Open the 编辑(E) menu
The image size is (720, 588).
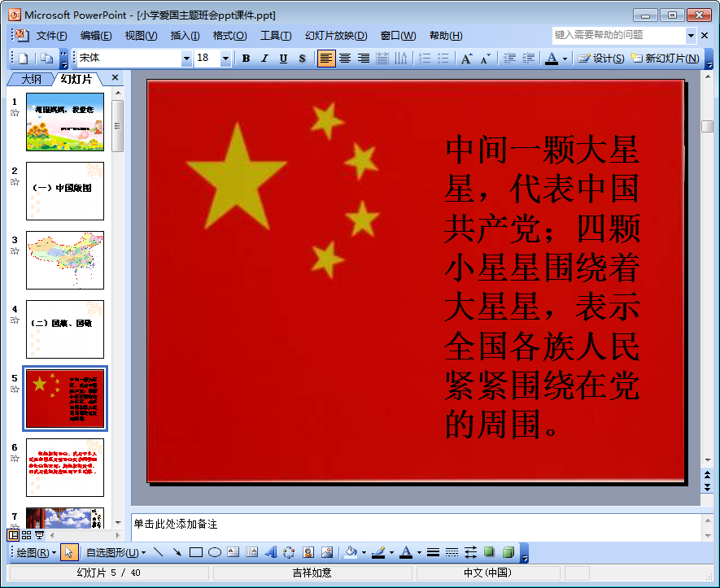96,35
